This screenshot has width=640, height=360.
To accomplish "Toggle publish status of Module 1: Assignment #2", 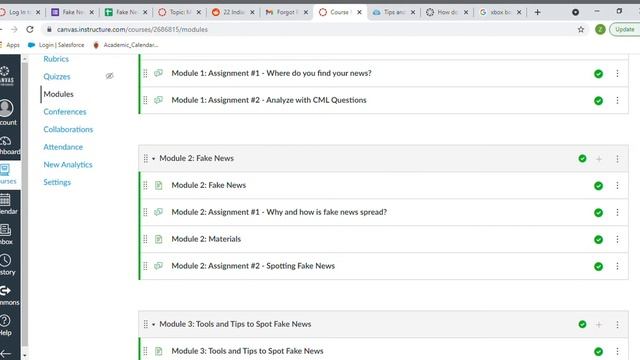I will click(x=598, y=101).
